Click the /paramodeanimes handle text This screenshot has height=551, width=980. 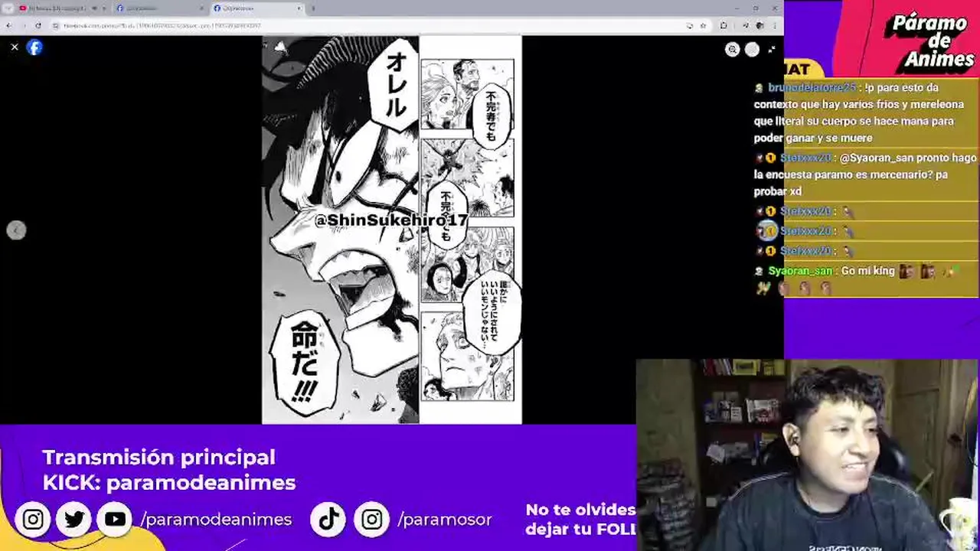[216, 520]
